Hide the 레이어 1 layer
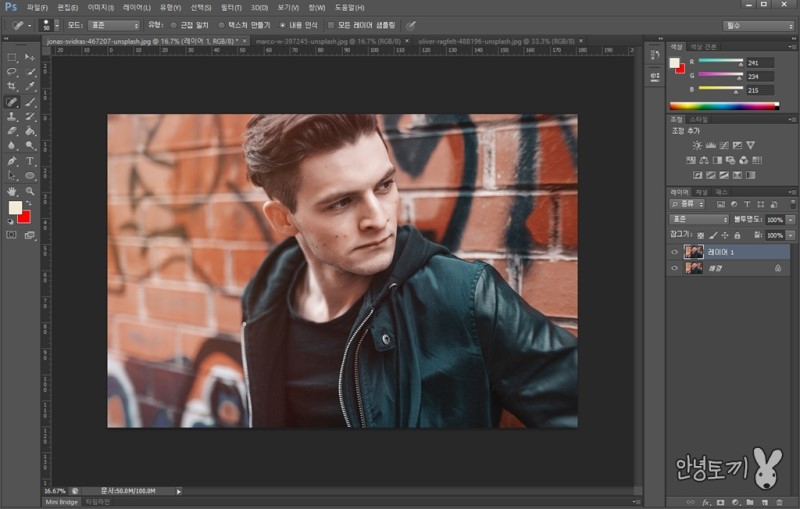 [x=673, y=252]
